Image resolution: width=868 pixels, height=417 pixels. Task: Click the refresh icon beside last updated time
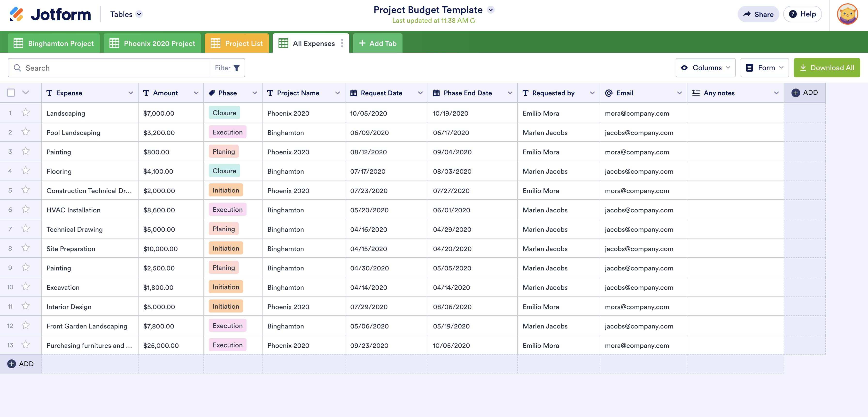(x=473, y=21)
